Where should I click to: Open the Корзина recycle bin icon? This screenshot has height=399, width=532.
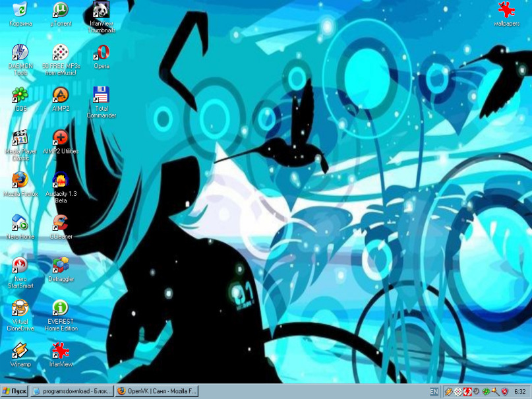point(20,14)
